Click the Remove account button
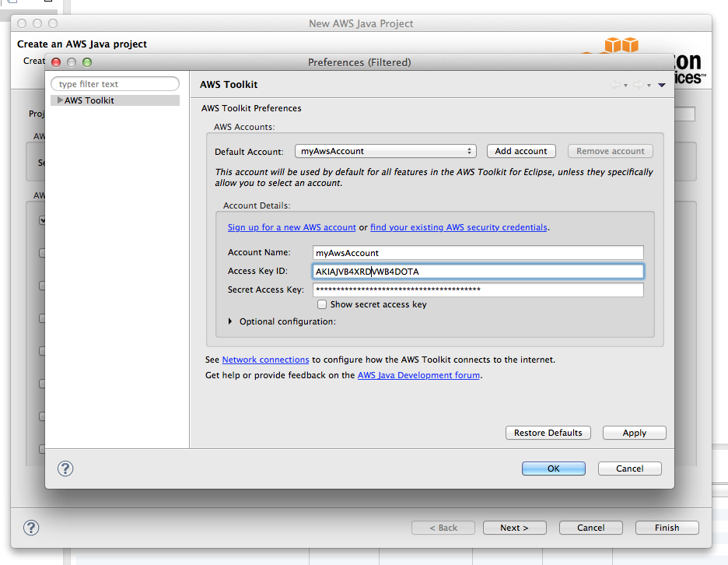 pos(610,151)
